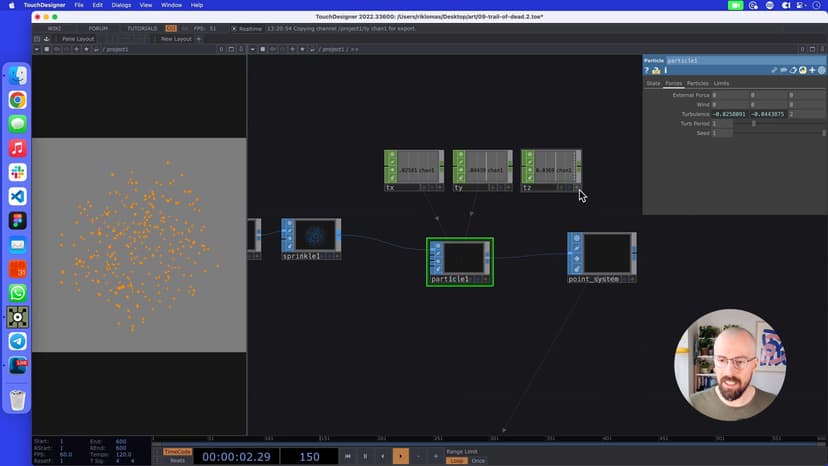The height and width of the screenshot is (466, 828).
Task: Switch to the Particles parameter tab
Action: point(697,83)
